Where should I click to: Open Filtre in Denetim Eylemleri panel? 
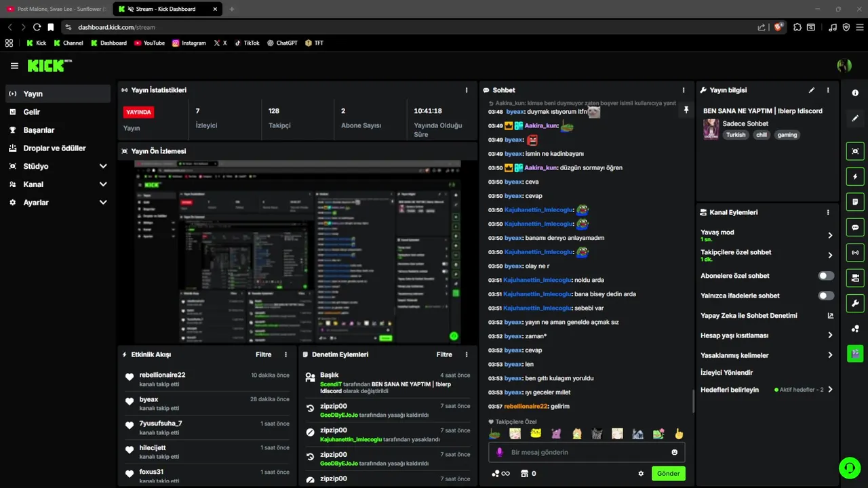(444, 354)
